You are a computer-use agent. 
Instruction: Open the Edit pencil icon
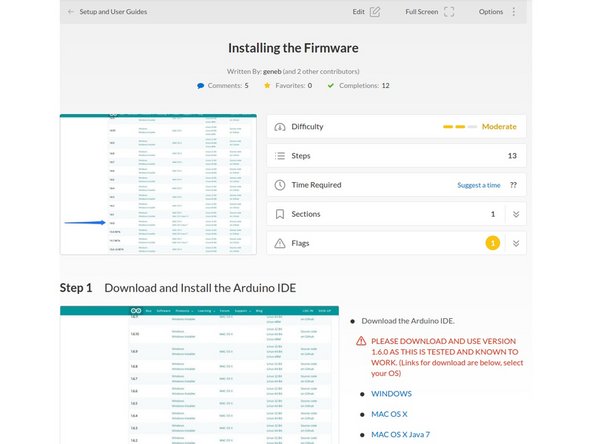pyautogui.click(x=375, y=12)
